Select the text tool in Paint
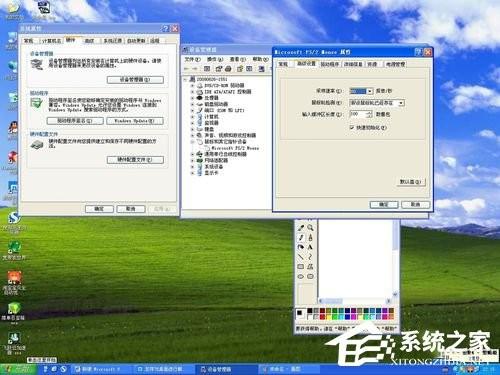The height and width of the screenshot is (375, 500). 310,247
